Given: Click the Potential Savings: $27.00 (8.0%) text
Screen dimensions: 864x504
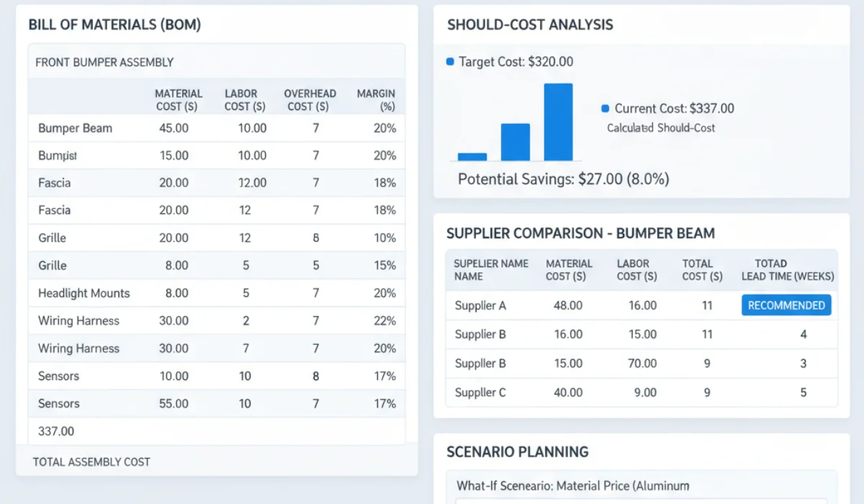Looking at the screenshot, I should pyautogui.click(x=564, y=179).
